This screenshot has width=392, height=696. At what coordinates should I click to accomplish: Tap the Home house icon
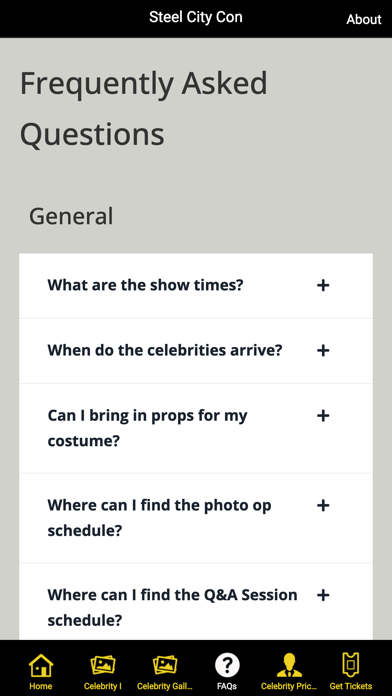tap(41, 665)
